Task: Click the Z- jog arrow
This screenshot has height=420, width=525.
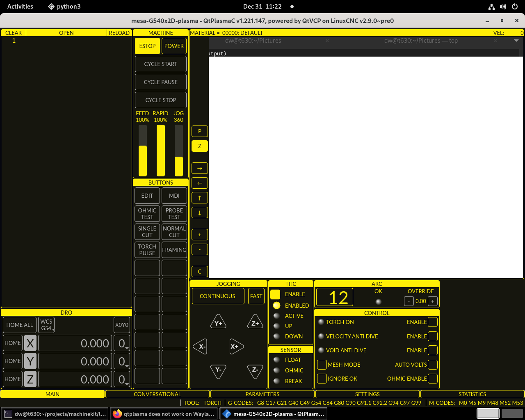Action: (255, 370)
